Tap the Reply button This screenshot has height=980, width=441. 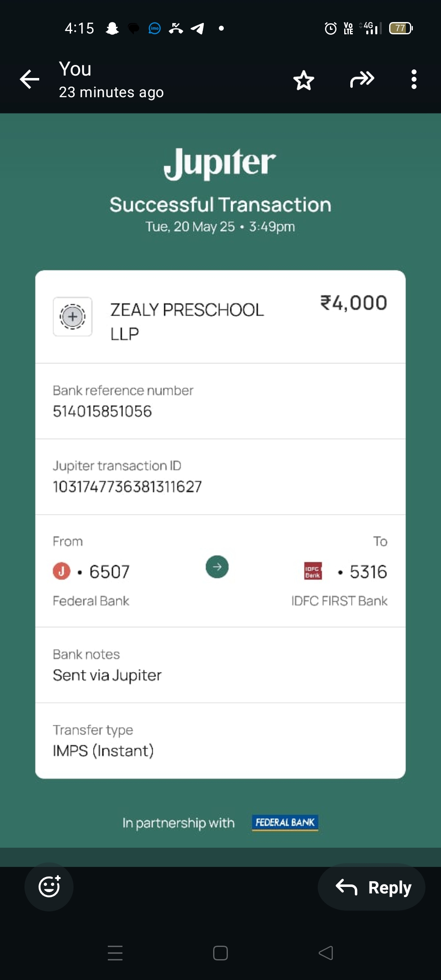coord(372,887)
